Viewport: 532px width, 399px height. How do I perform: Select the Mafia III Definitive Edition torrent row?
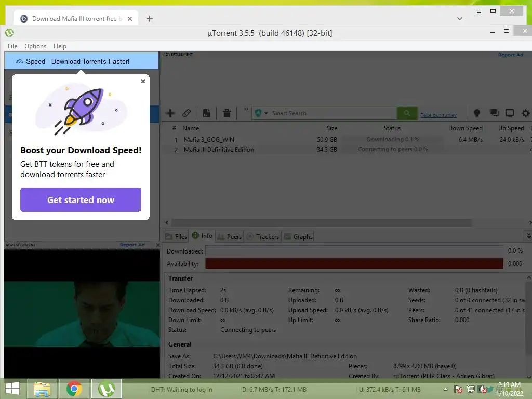tap(346, 150)
